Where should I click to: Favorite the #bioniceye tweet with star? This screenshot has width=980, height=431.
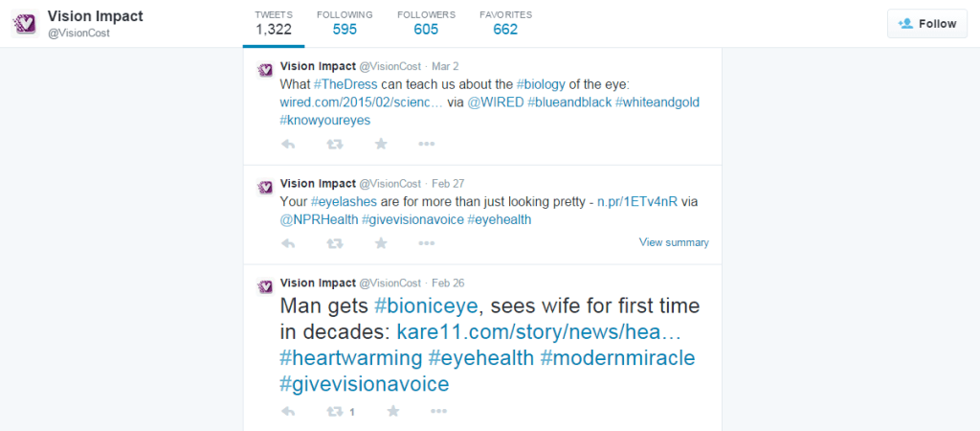(x=393, y=411)
